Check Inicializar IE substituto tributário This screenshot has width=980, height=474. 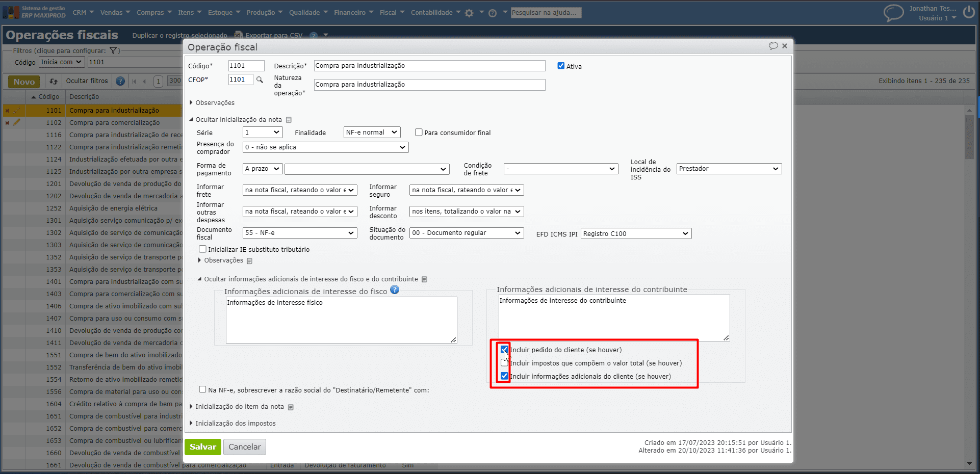tap(202, 249)
